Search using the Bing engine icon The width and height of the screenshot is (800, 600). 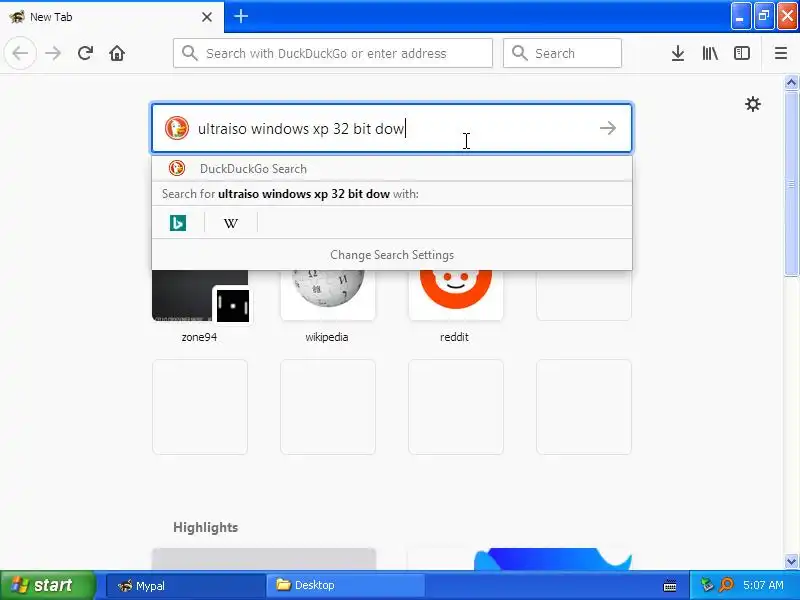click(178, 223)
